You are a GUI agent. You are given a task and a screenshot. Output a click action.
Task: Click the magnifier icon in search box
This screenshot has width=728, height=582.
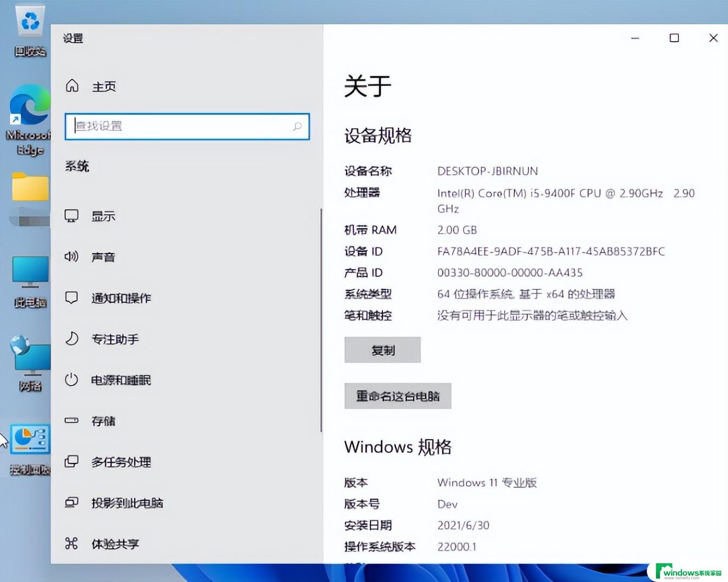point(297,127)
